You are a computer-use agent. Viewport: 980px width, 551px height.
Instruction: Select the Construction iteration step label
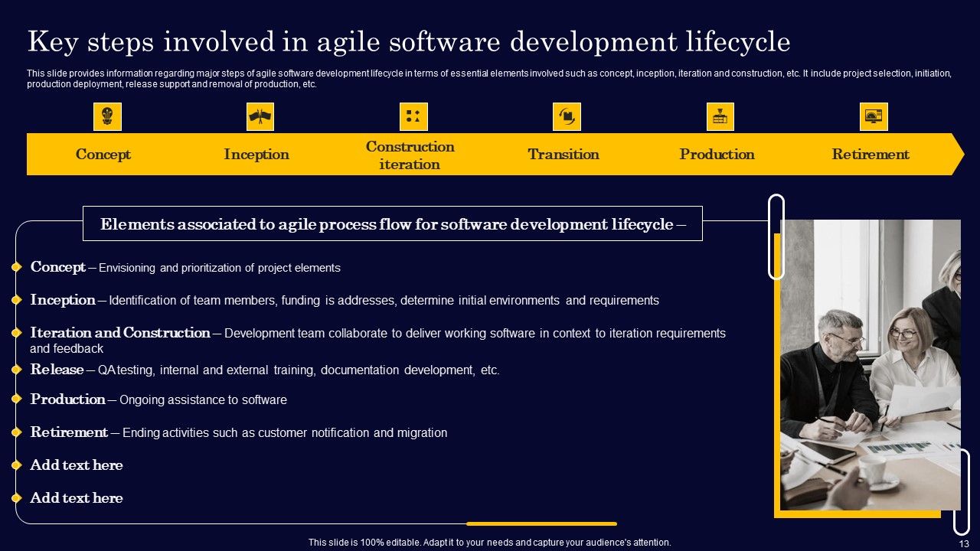pos(410,155)
